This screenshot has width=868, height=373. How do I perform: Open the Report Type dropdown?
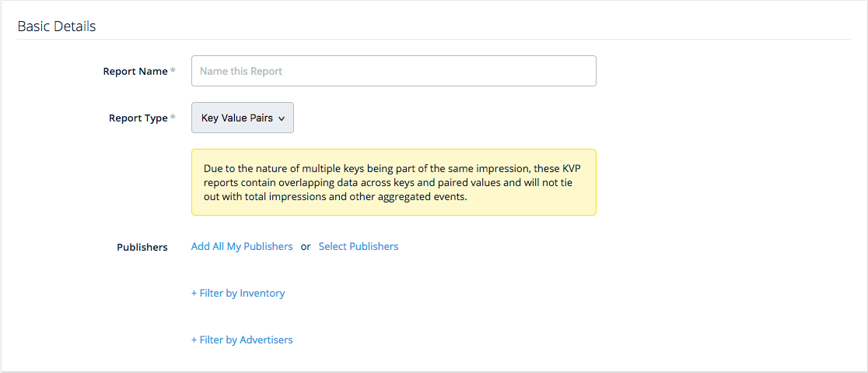pos(242,118)
